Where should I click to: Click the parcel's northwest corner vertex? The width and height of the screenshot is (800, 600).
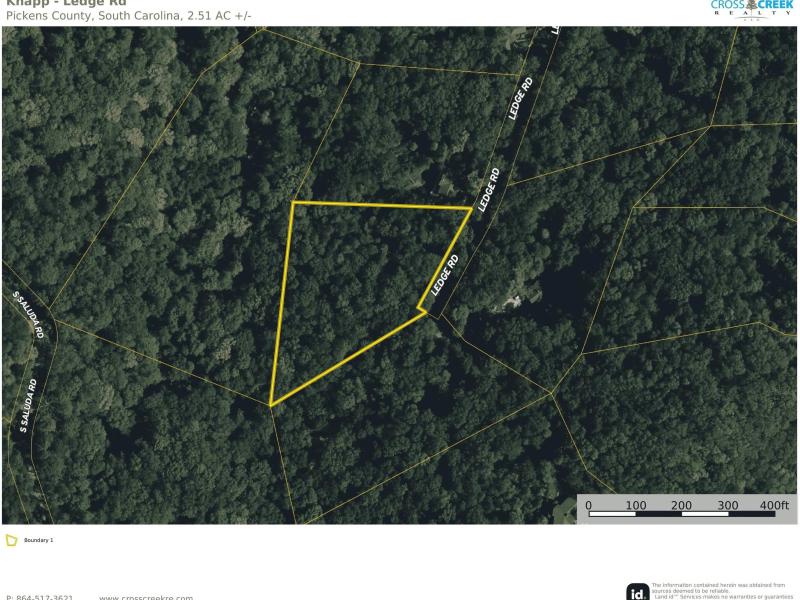[293, 203]
